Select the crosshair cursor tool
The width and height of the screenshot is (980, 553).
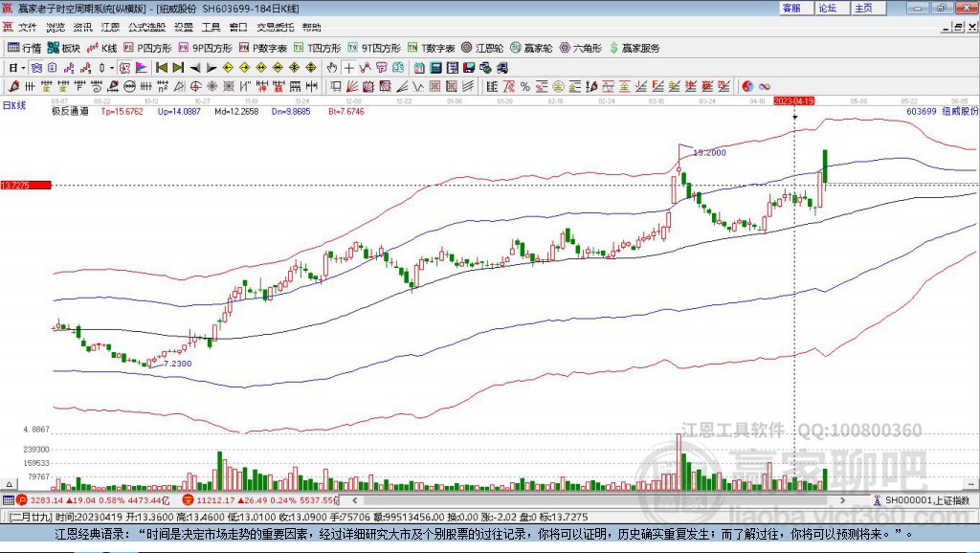[348, 68]
